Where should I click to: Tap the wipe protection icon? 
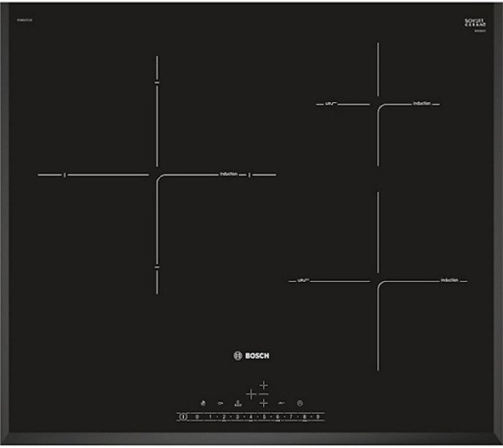[x=203, y=404]
